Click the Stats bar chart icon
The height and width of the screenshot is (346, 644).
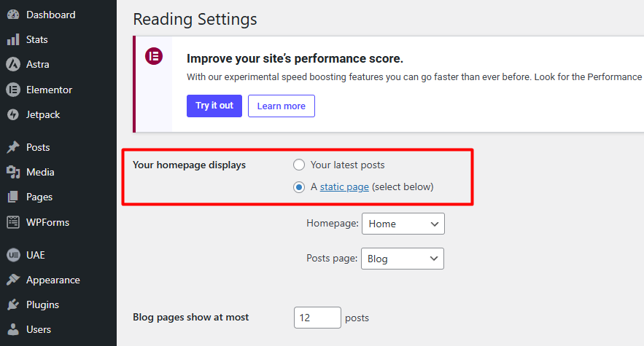(x=13, y=39)
